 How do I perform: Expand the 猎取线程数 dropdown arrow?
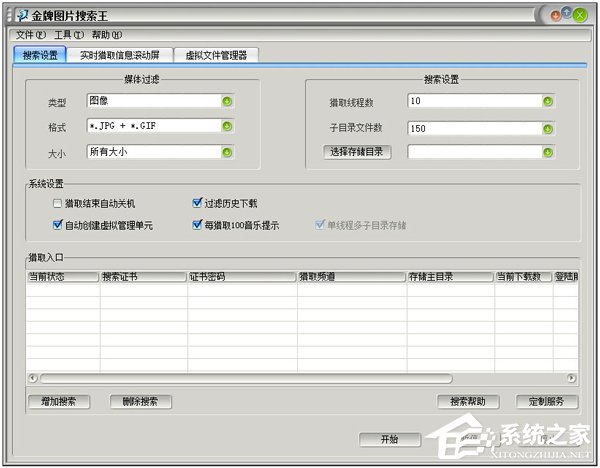(x=548, y=101)
